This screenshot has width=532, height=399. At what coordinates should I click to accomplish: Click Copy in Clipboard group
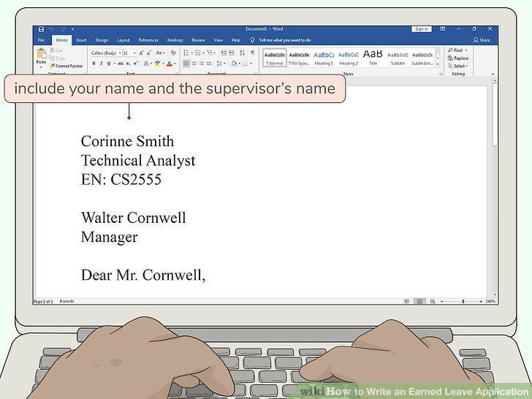coord(57,58)
